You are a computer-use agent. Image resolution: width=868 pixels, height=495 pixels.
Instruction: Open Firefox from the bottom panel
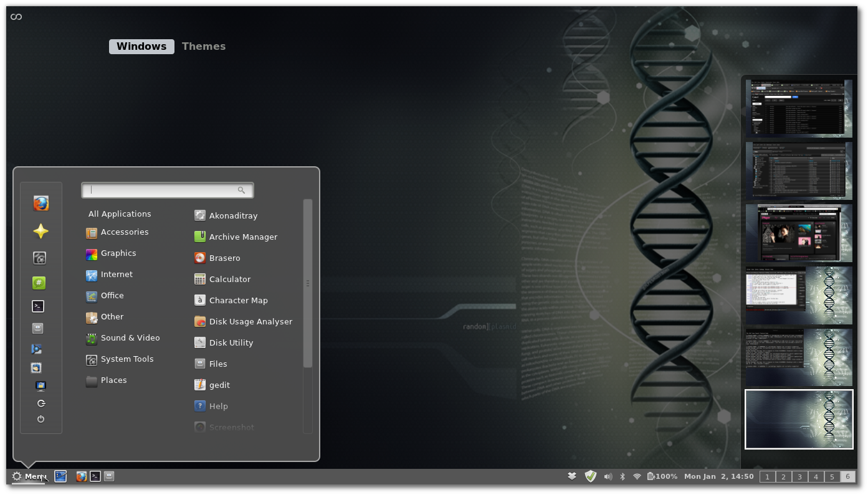pyautogui.click(x=81, y=476)
